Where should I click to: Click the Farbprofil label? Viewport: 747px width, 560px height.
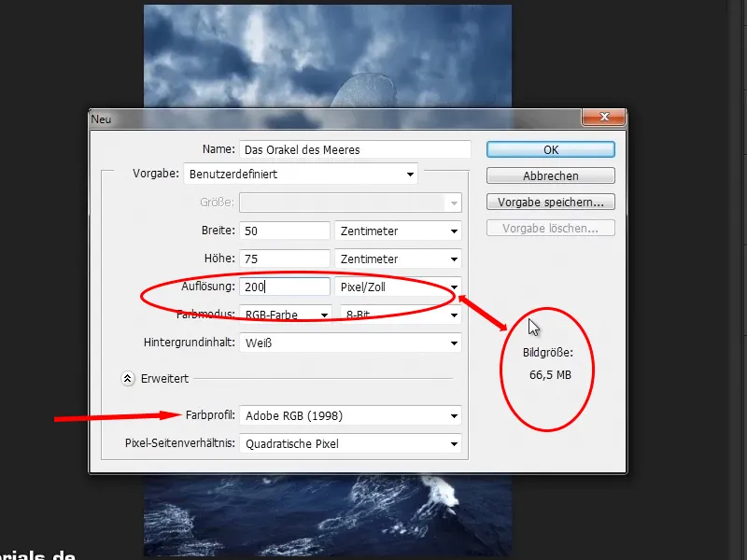pyautogui.click(x=210, y=415)
